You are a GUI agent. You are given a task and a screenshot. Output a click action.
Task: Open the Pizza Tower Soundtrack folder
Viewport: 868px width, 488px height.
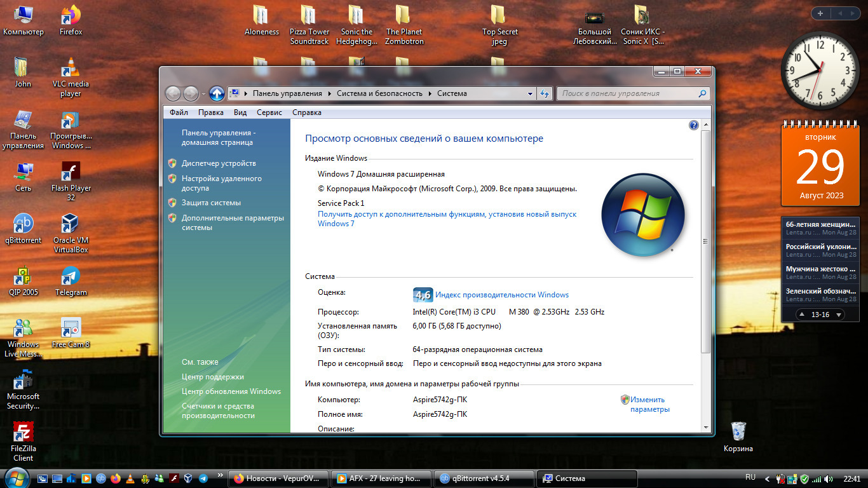pos(309,17)
